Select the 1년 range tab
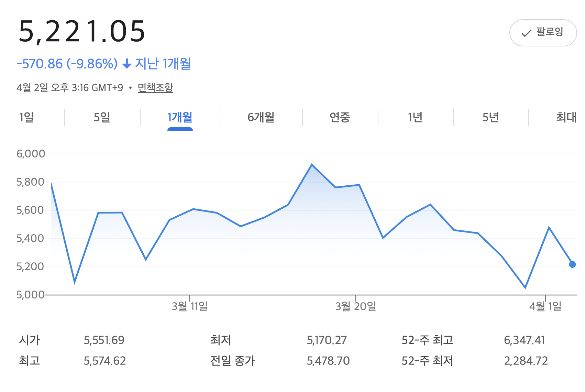This screenshot has width=585, height=392. click(415, 118)
